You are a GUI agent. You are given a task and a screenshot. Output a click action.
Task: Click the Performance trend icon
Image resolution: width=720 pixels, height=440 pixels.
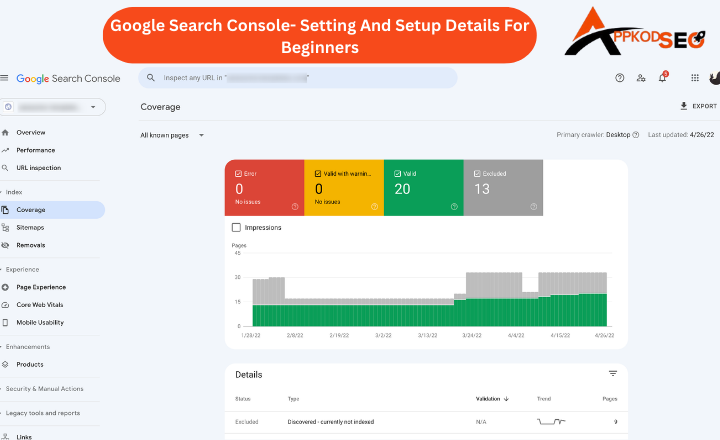(x=5, y=150)
